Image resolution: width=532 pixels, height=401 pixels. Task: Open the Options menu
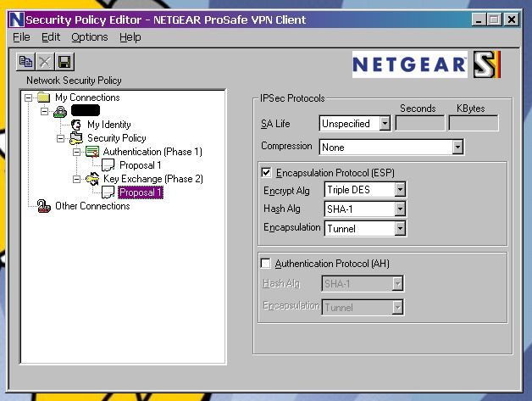pos(90,37)
